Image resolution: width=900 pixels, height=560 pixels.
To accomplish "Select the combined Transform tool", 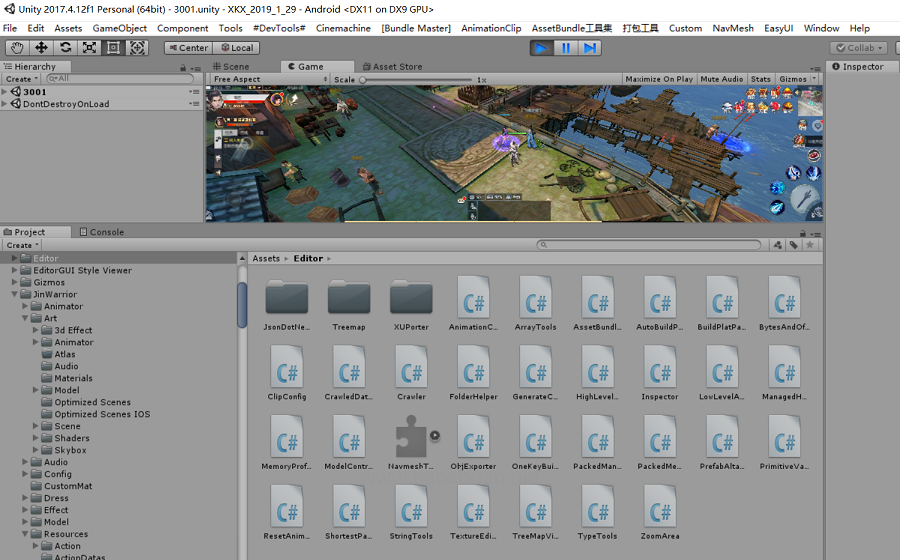I will (x=137, y=48).
